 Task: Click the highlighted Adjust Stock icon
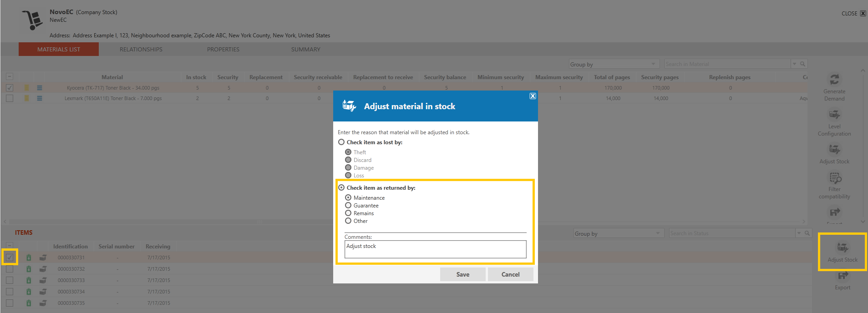[843, 247]
